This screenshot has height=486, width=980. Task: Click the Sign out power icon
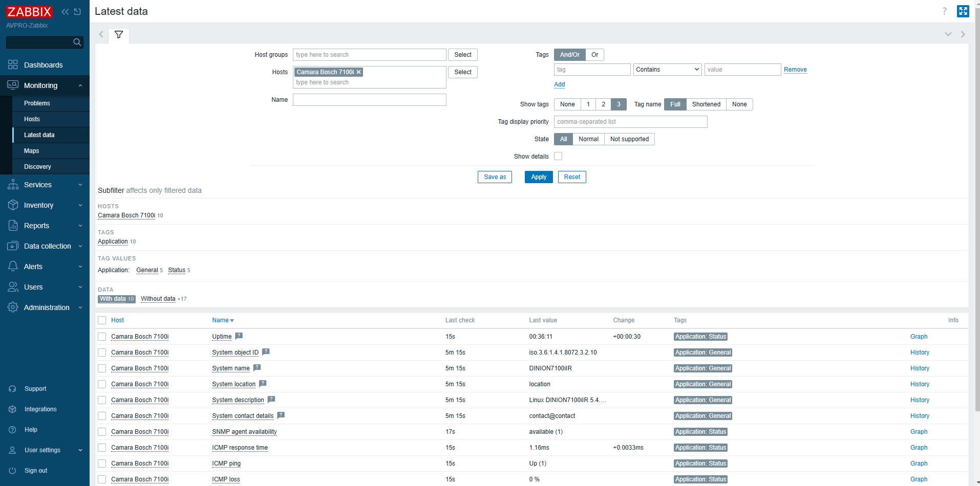coord(13,471)
